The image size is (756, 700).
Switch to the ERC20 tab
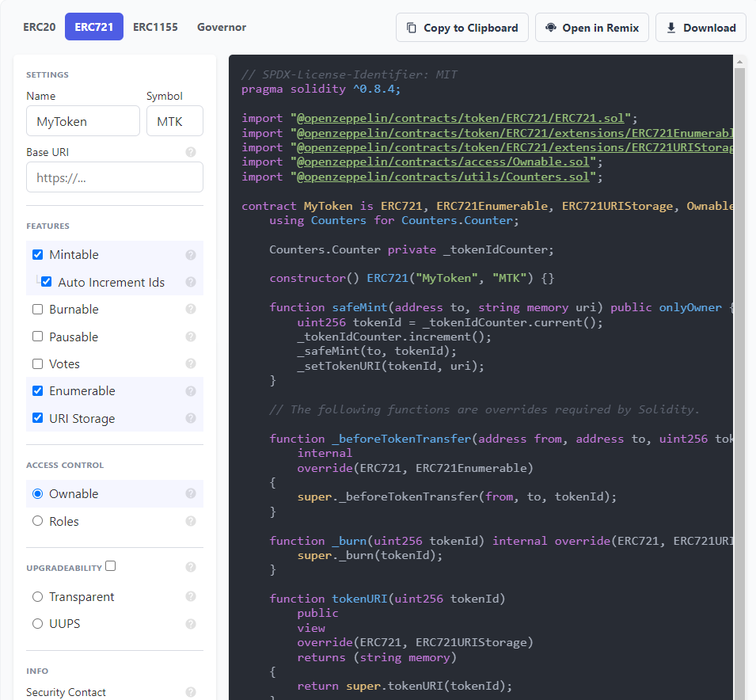(x=39, y=27)
